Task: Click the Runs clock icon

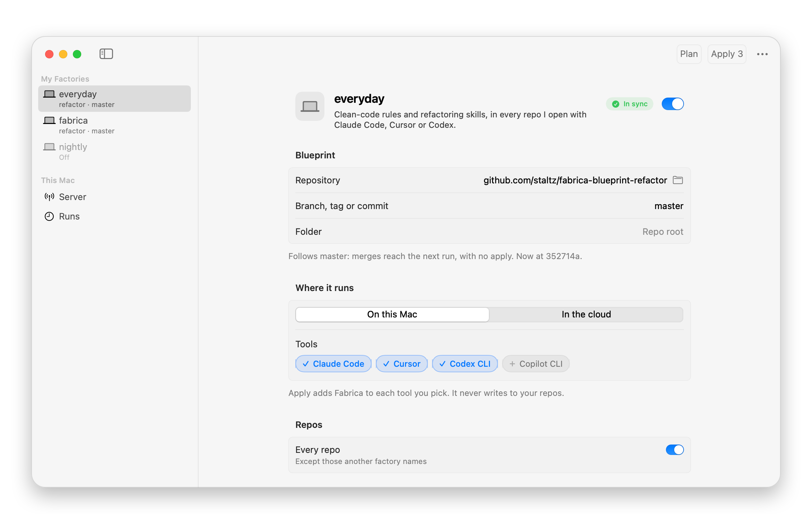Action: pos(49,216)
